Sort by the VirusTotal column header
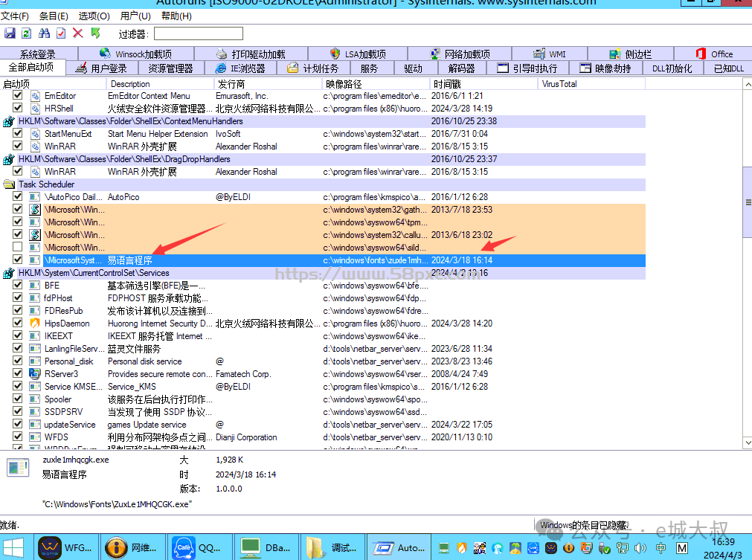Screen dimensions: 752x560 pyautogui.click(x=591, y=84)
